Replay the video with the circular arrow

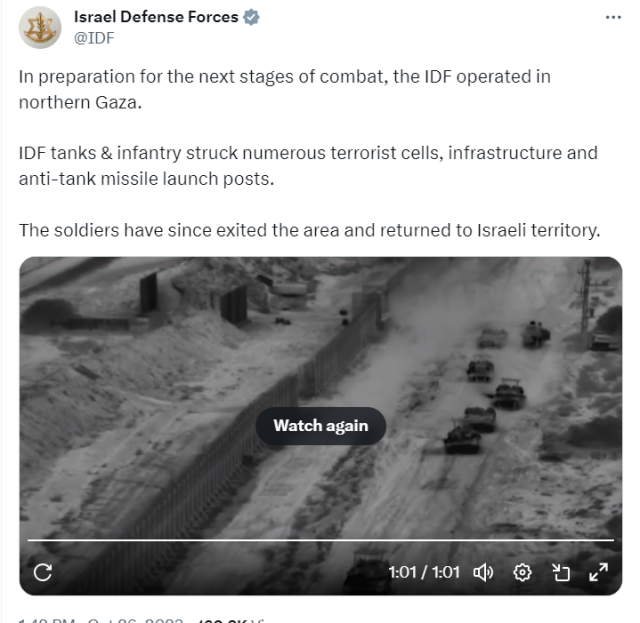click(43, 572)
